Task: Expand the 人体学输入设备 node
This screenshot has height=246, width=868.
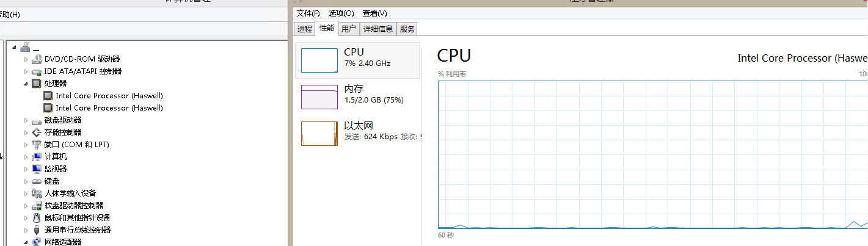Action: coord(26,194)
